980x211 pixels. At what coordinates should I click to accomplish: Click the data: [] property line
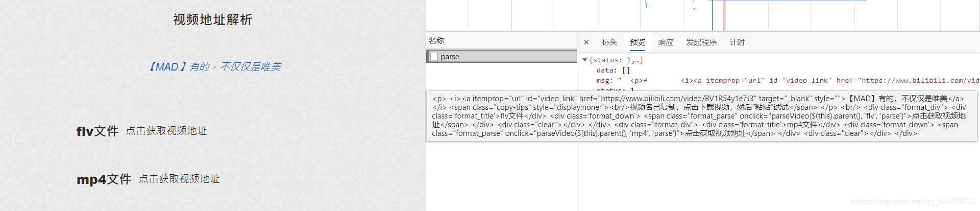tap(613, 70)
